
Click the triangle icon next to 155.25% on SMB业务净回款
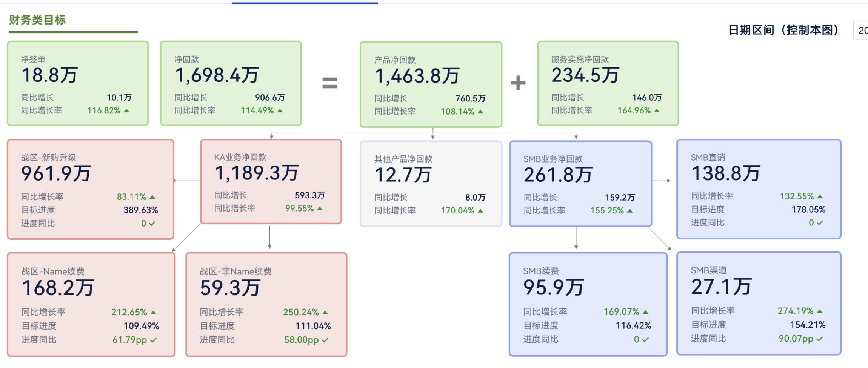pos(629,211)
